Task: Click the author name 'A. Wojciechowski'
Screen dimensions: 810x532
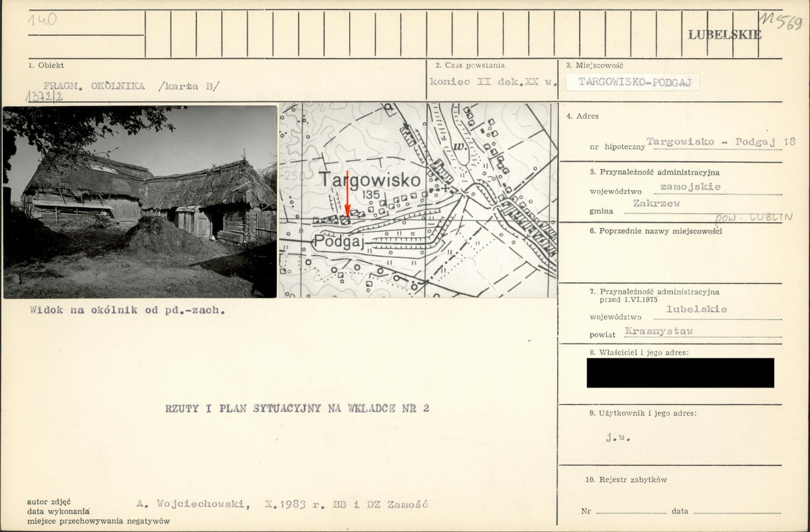Action: click(192, 504)
